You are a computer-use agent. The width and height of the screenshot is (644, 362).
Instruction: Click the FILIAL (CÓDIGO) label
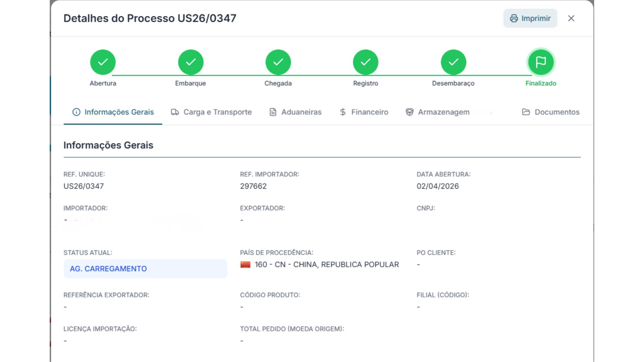click(x=443, y=295)
